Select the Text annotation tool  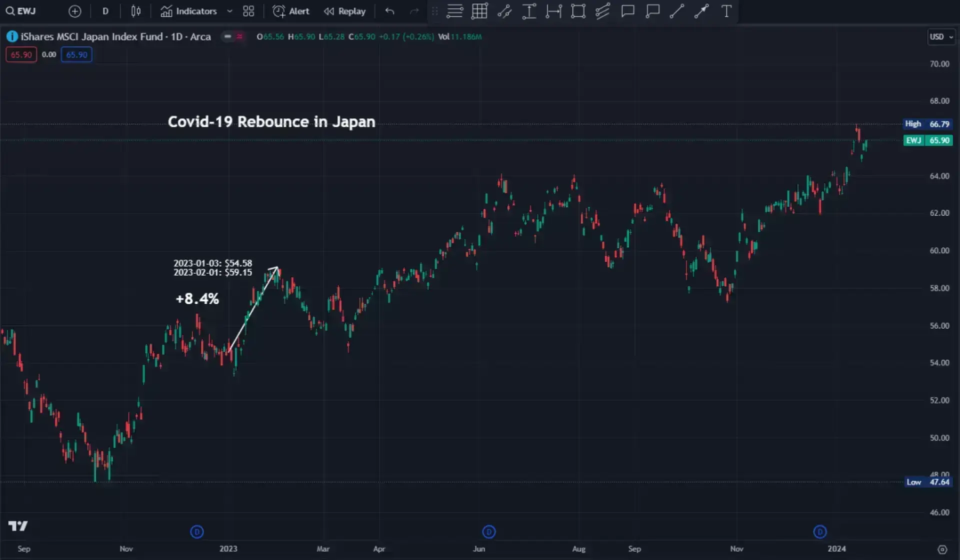tap(726, 11)
